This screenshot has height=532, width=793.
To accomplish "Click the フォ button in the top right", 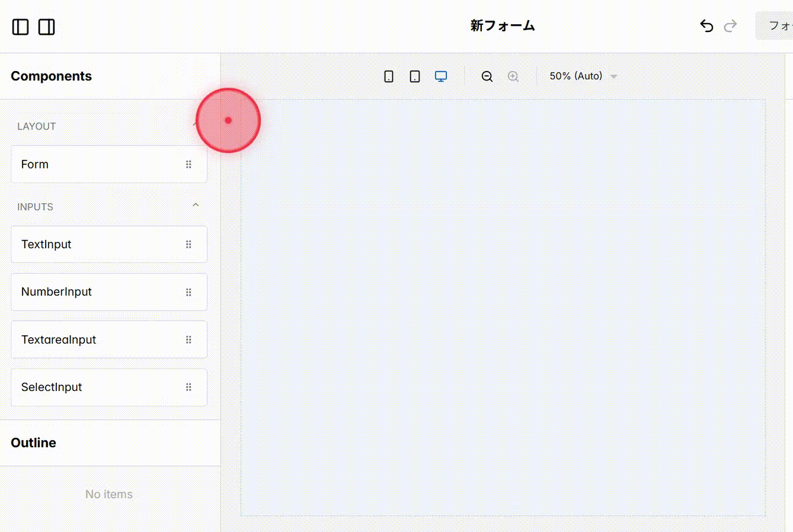I will pos(778,25).
